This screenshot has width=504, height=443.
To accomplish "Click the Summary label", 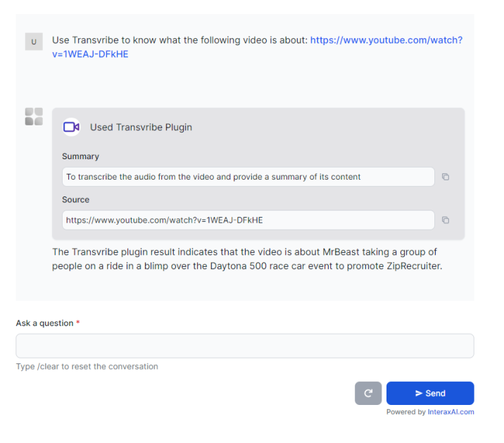I will click(80, 156).
